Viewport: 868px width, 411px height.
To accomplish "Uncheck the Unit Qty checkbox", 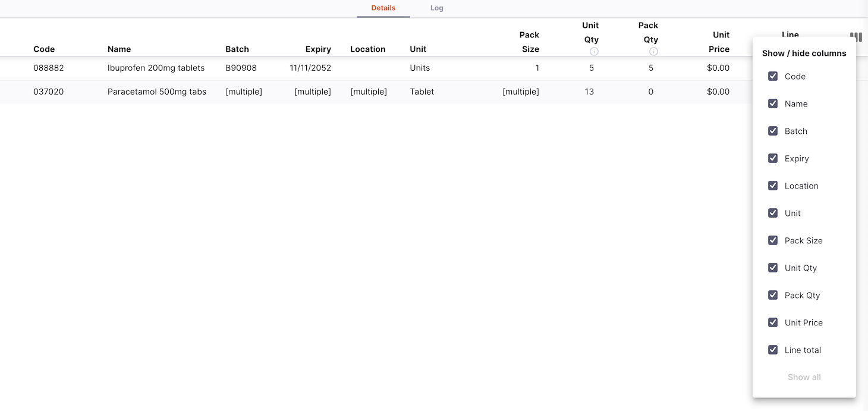I will click(773, 268).
